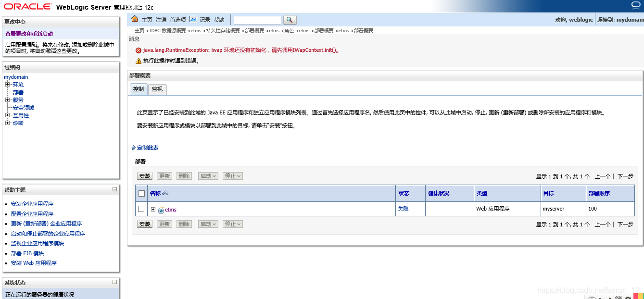This screenshot has height=299, width=644.
Task: Click the lower 更新 button
Action: (164, 224)
